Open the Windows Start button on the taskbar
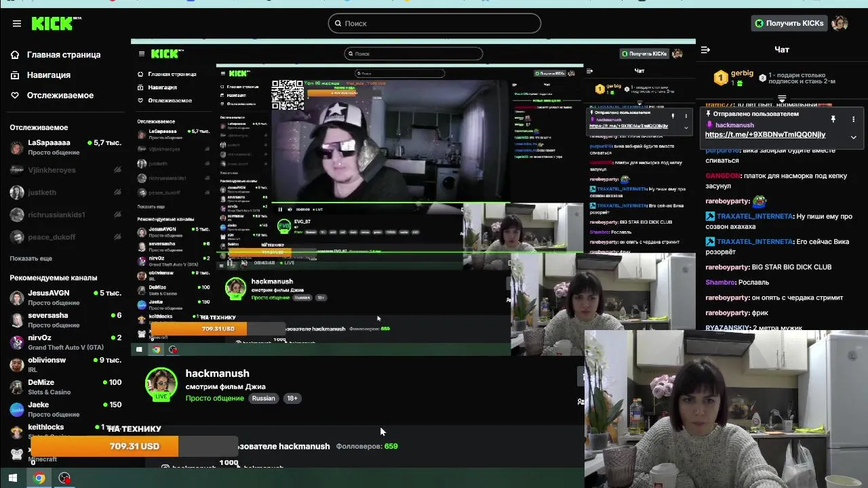 click(x=12, y=478)
